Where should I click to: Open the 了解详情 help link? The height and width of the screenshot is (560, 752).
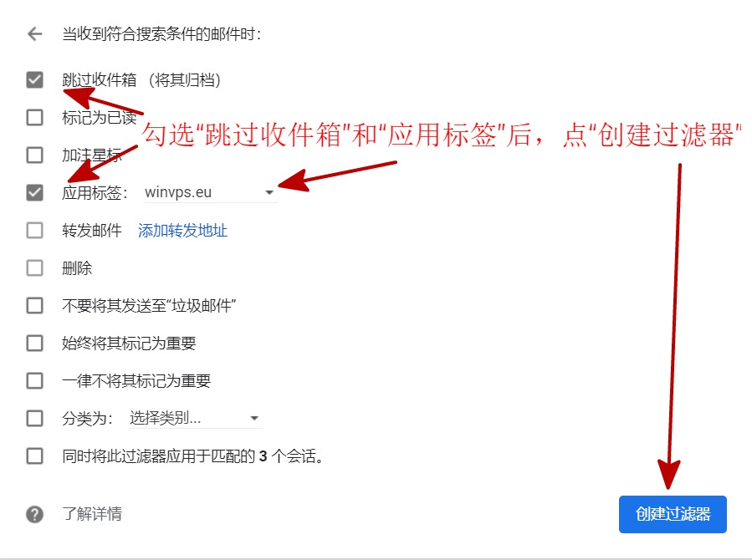(92, 514)
